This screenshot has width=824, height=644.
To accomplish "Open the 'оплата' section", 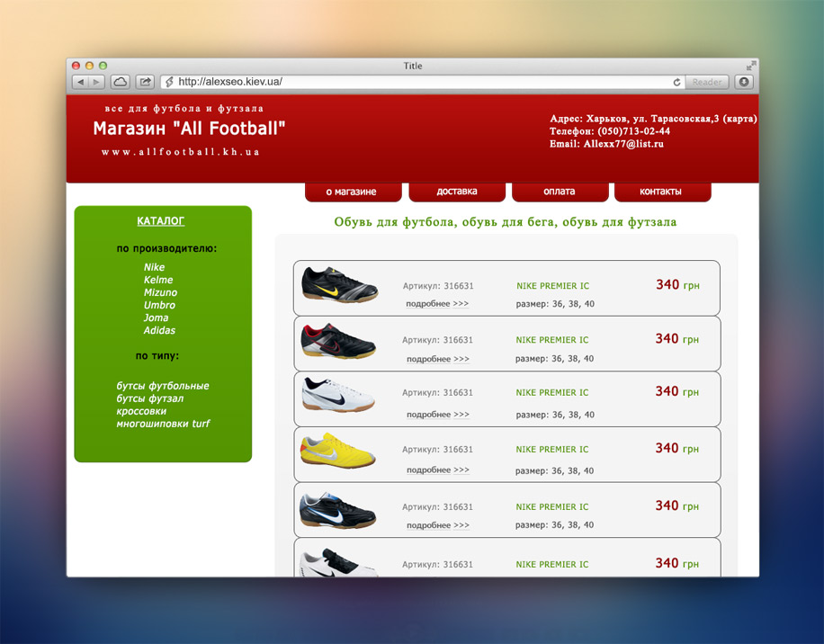I will coord(560,191).
